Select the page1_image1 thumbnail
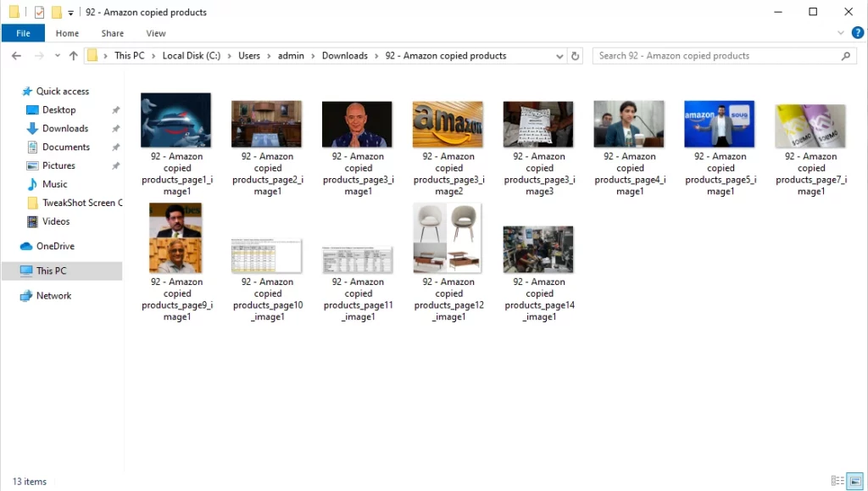This screenshot has height=491, width=868. click(x=176, y=120)
